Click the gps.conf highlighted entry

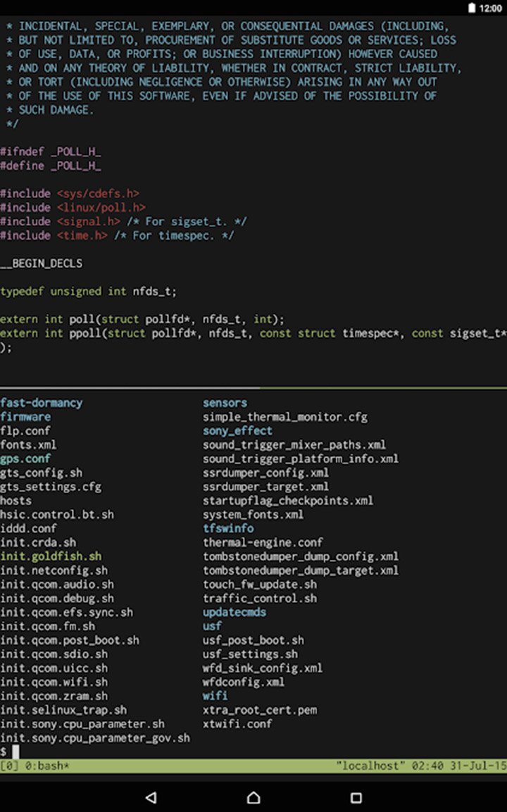click(x=26, y=458)
